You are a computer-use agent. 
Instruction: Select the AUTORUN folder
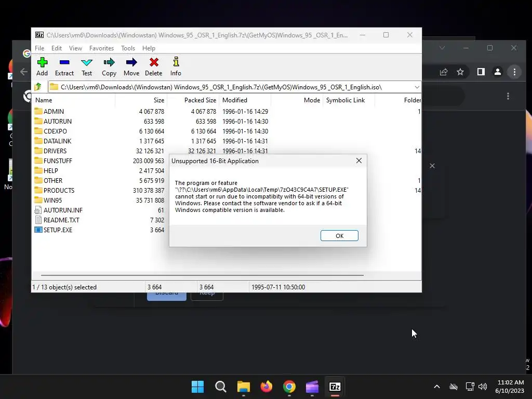click(57, 121)
